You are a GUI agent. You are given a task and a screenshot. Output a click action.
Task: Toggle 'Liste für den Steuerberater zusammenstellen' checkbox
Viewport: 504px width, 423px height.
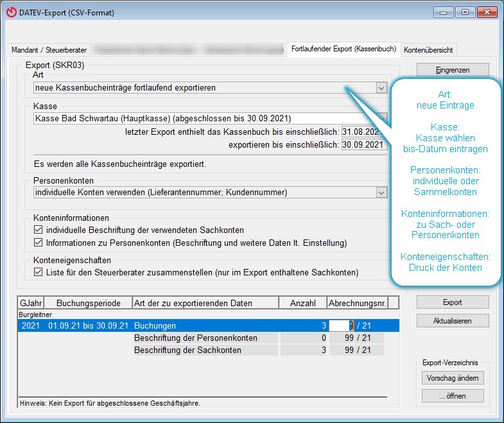coord(38,272)
